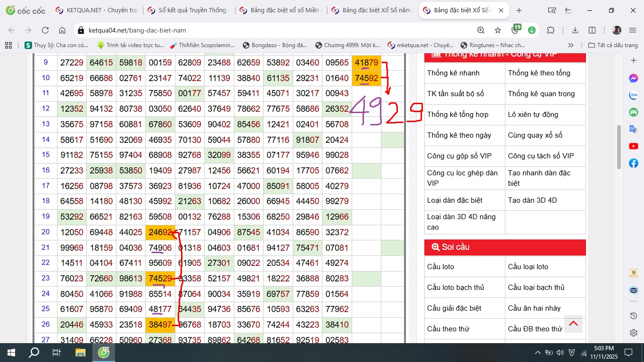Open Messenger from the browser sidebar

[634, 78]
